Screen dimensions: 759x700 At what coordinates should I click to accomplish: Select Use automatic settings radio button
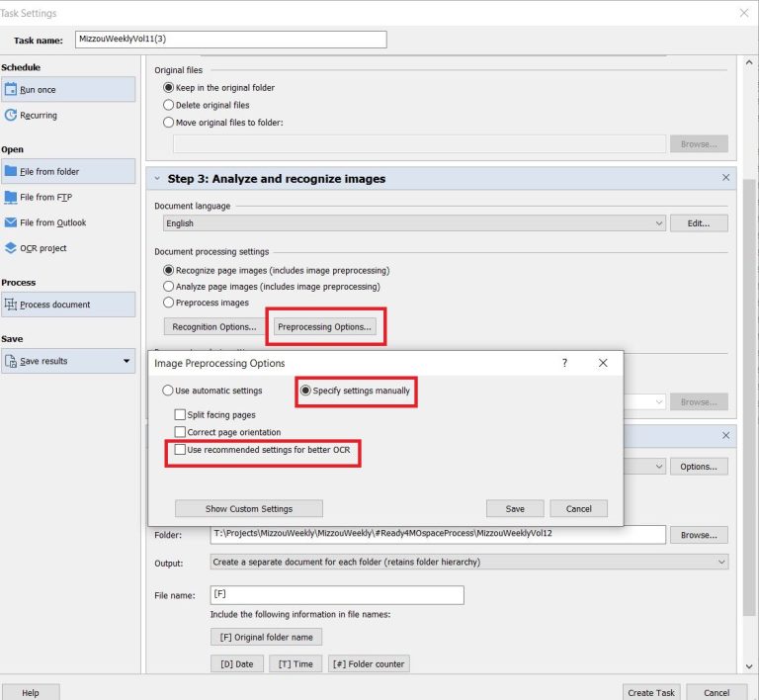point(168,391)
